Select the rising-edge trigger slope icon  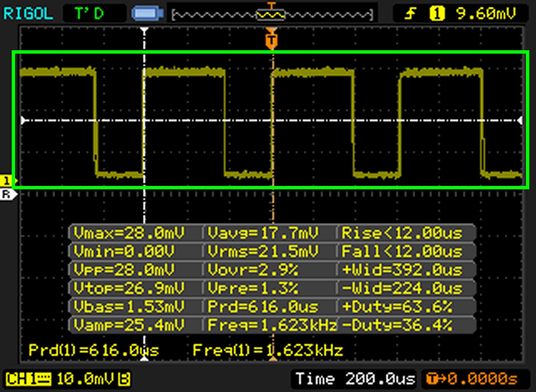click(x=411, y=13)
